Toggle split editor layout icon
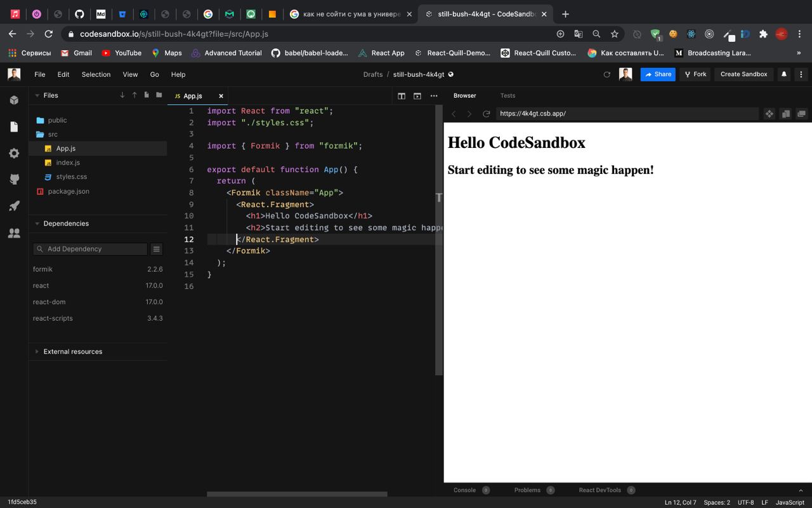 coord(402,96)
